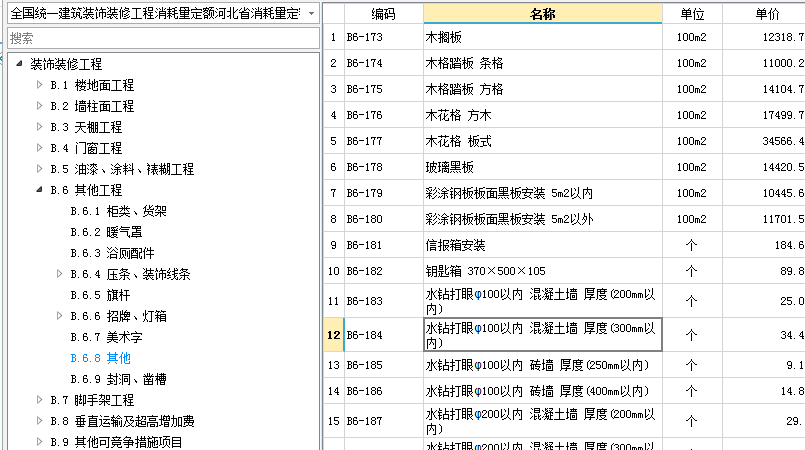Select B.1 楼地面工程 label
The width and height of the screenshot is (805, 450).
click(x=92, y=85)
